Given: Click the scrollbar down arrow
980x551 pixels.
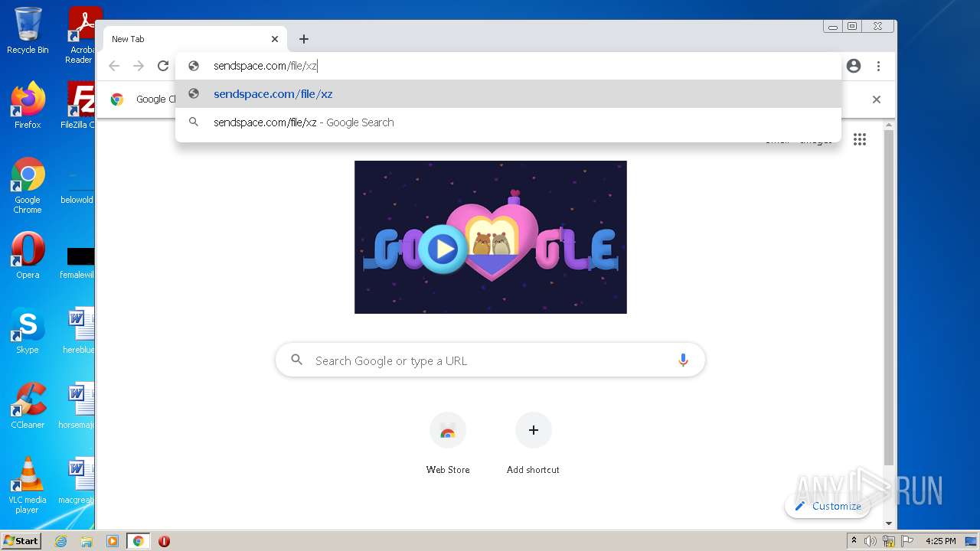Looking at the screenshot, I should [x=889, y=523].
